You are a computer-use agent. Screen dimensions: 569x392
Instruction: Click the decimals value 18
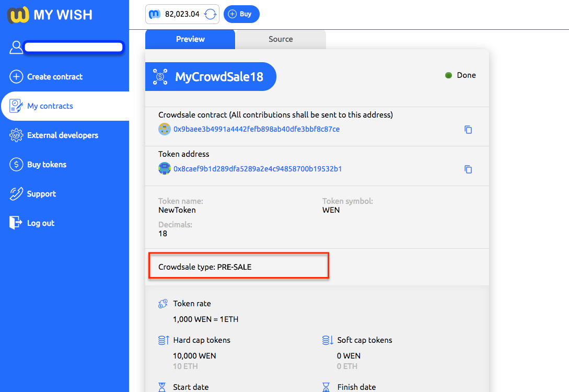click(162, 234)
